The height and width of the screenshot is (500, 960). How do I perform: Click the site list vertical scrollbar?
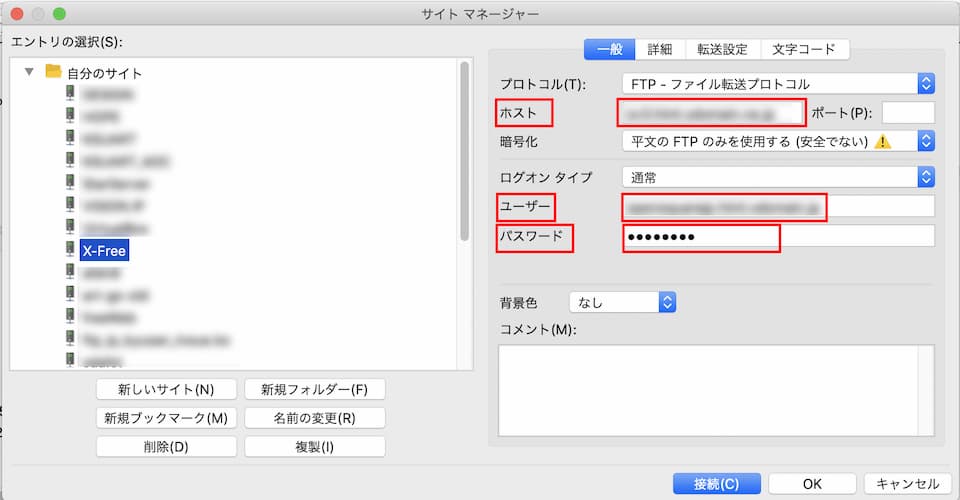pos(464,150)
